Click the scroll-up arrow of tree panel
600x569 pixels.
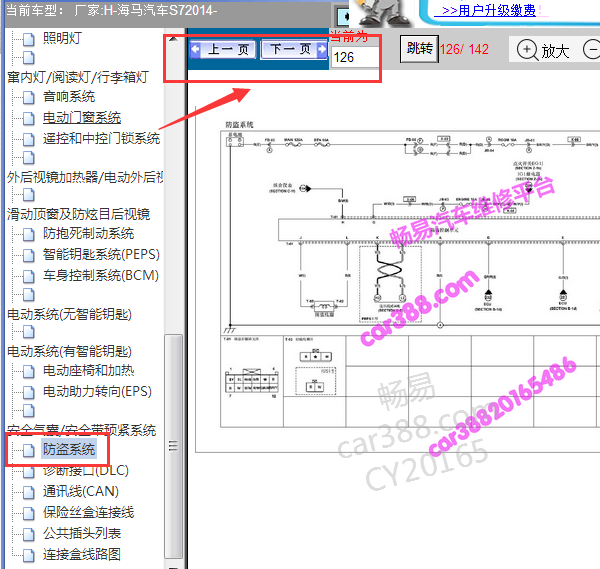tap(173, 38)
